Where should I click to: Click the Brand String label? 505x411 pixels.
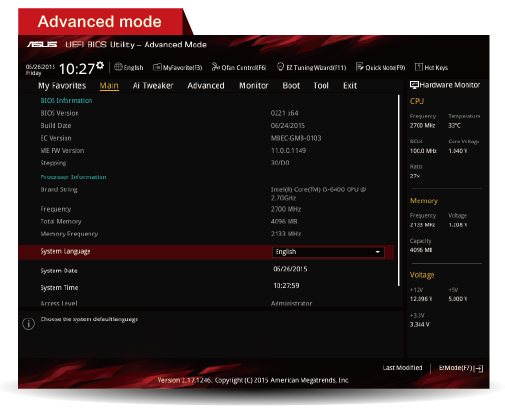[59, 190]
